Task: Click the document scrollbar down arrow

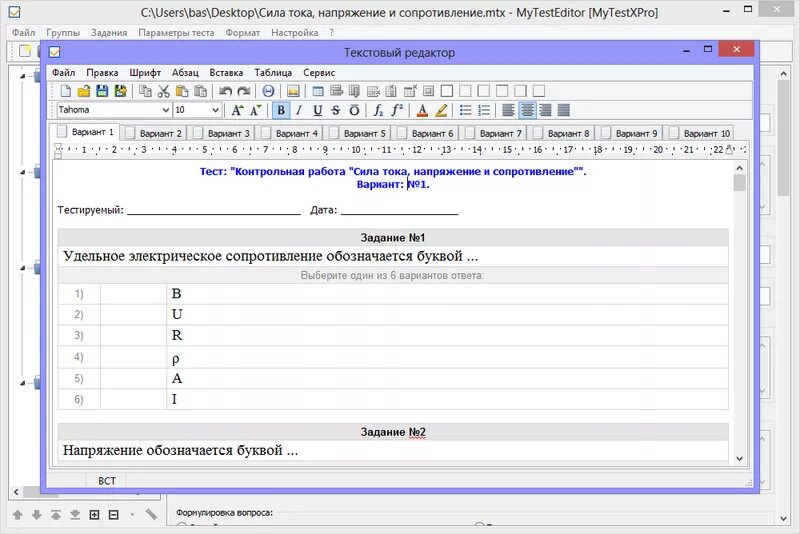Action: (739, 459)
